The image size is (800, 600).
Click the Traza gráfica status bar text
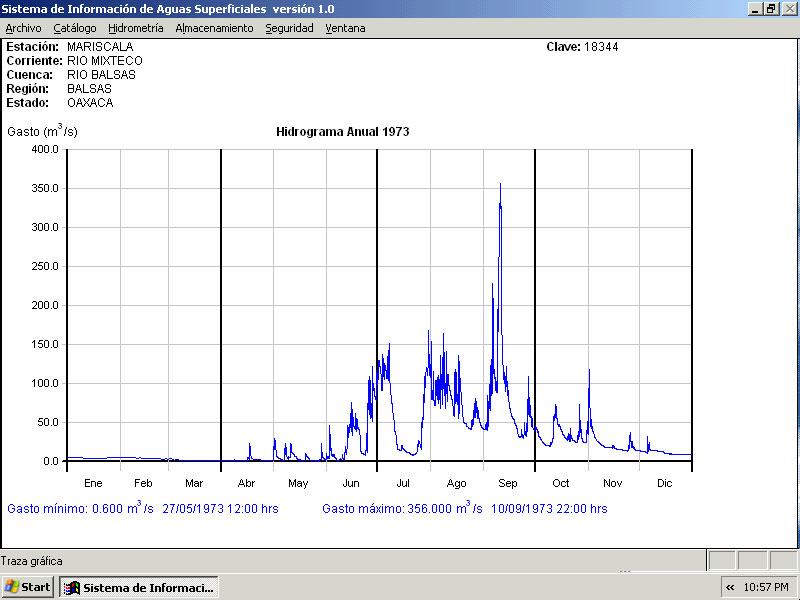pyautogui.click(x=32, y=561)
